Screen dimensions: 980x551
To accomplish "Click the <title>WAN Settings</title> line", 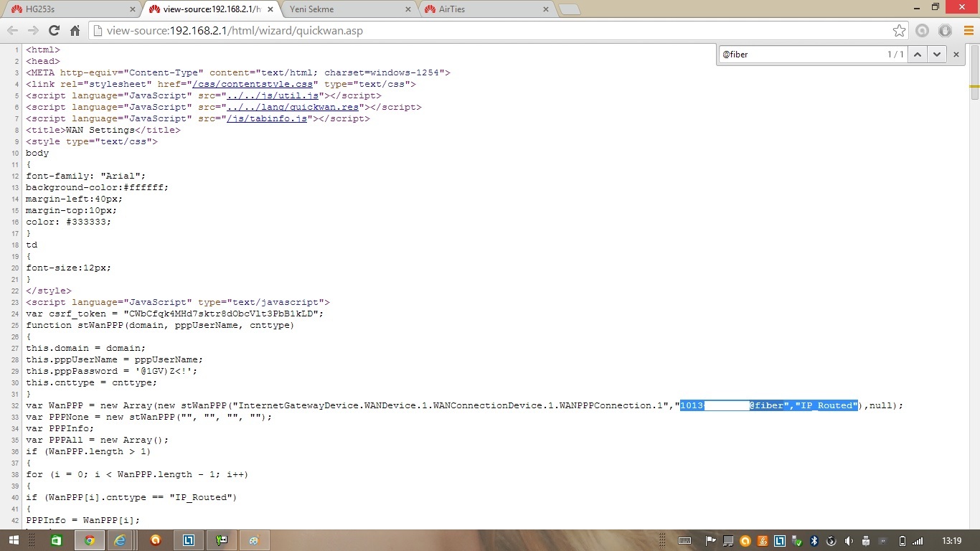I will pos(103,130).
